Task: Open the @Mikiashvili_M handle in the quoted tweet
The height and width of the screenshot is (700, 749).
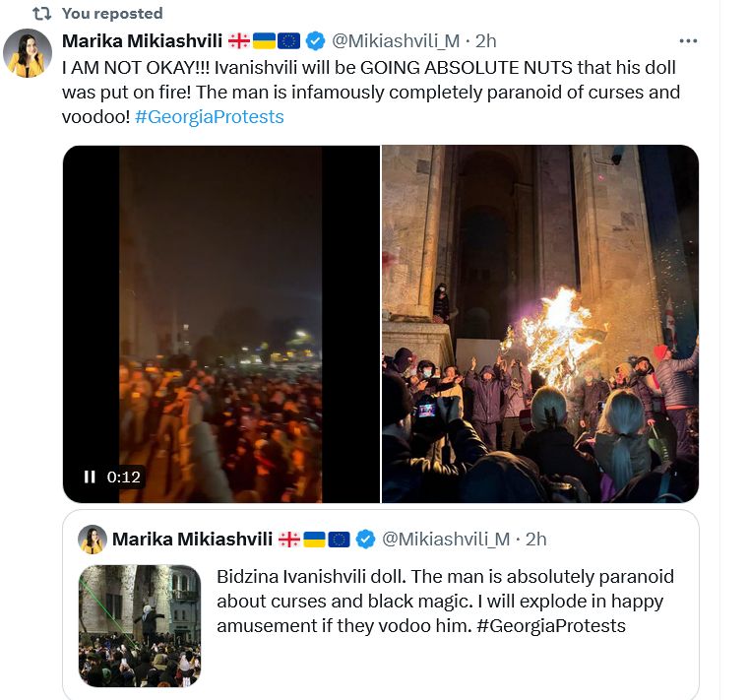Action: (446, 539)
